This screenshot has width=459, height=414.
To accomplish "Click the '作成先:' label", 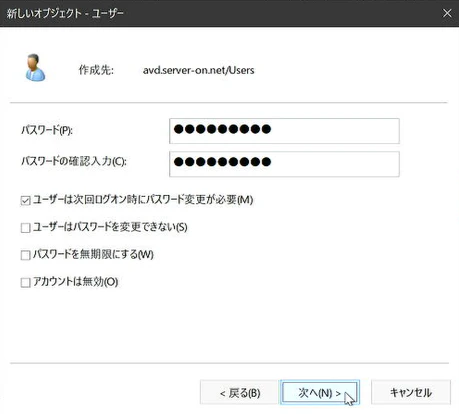I will tap(96, 70).
